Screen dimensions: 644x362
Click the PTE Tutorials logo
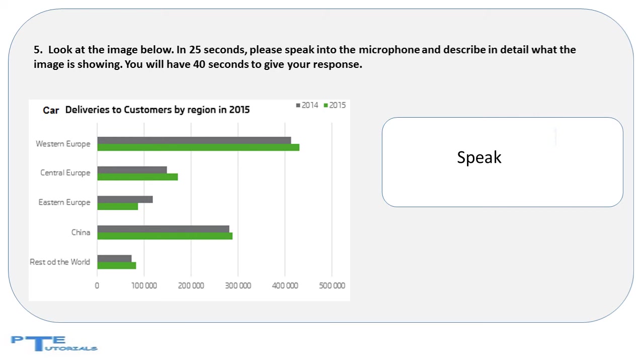[54, 343]
